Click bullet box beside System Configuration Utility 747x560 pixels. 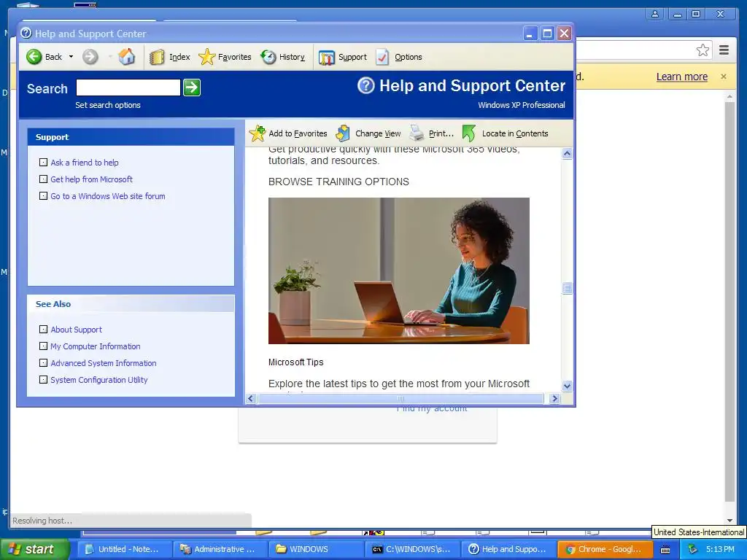[x=43, y=379]
